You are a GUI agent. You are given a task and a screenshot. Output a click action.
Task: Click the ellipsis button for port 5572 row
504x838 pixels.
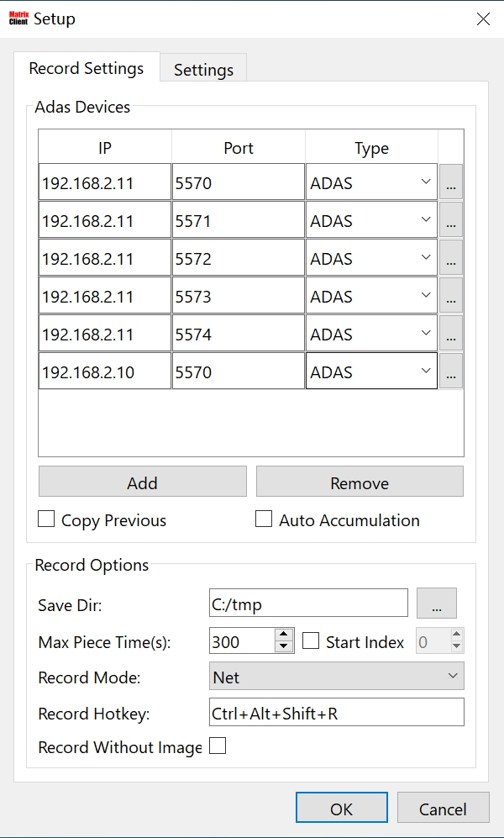(451, 259)
